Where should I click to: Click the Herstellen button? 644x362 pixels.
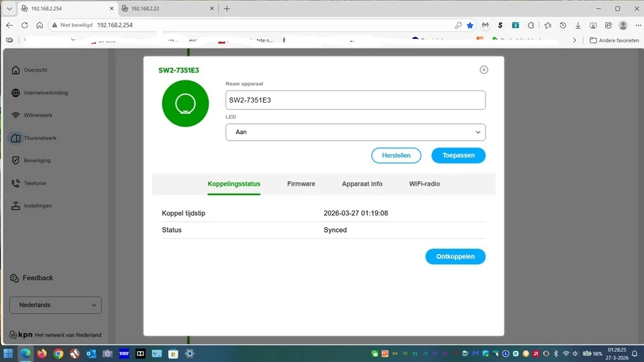[396, 156]
